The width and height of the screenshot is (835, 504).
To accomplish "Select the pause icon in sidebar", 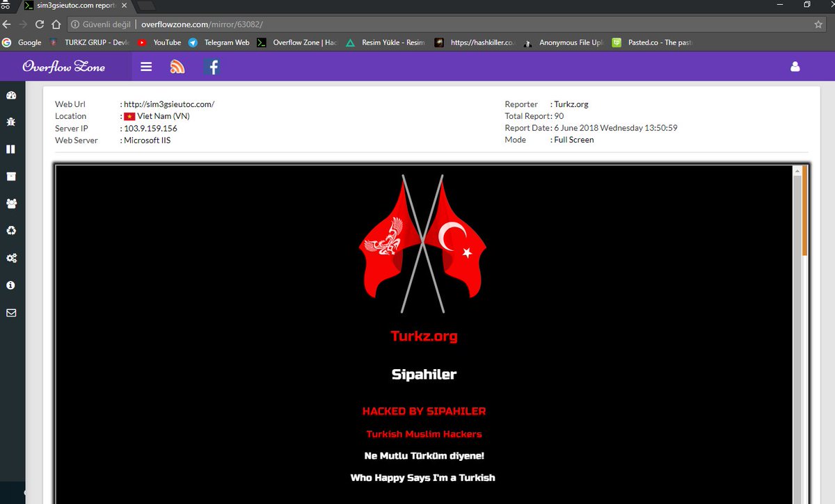I will [x=11, y=149].
